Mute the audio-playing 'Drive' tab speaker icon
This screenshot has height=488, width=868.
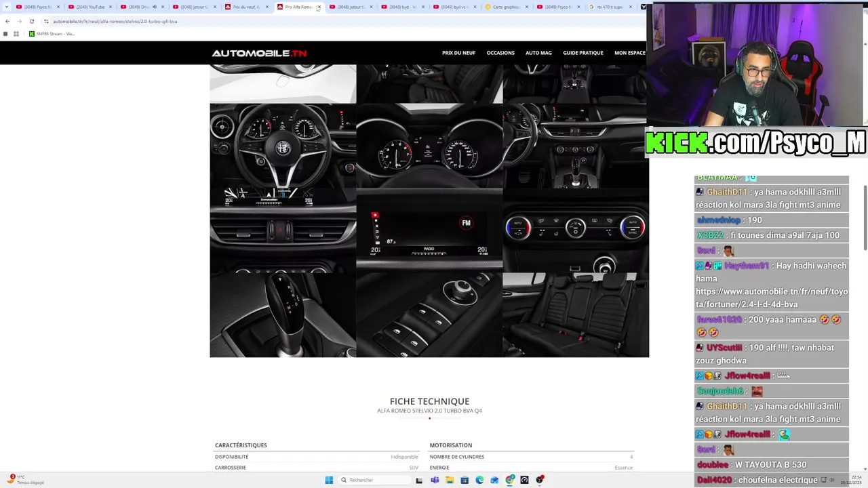tap(154, 7)
